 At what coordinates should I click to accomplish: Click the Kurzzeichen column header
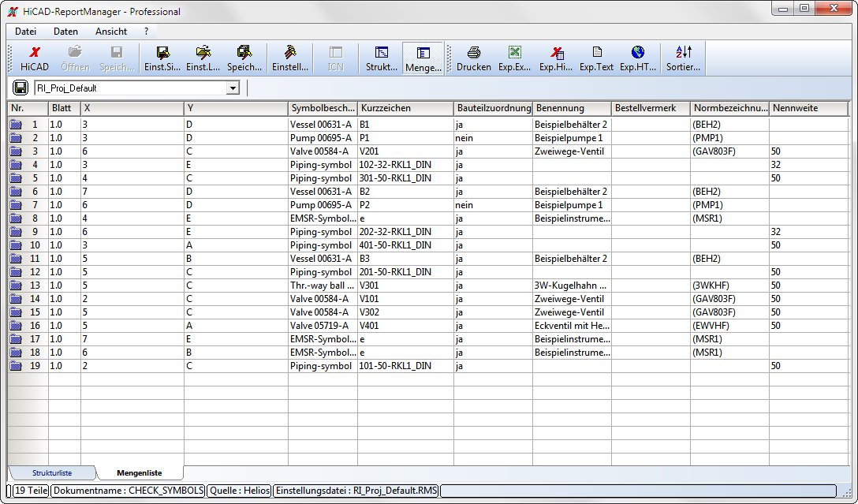tap(405, 108)
